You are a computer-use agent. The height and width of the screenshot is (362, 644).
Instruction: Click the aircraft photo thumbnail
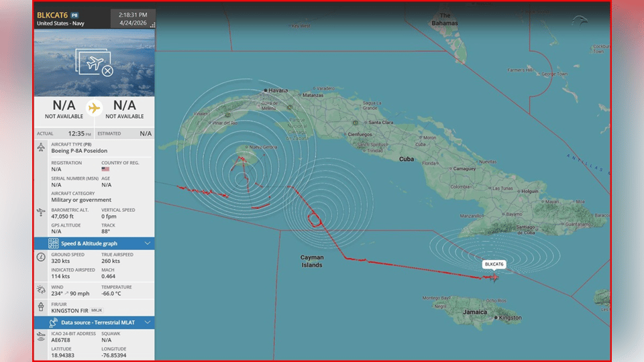tap(94, 62)
